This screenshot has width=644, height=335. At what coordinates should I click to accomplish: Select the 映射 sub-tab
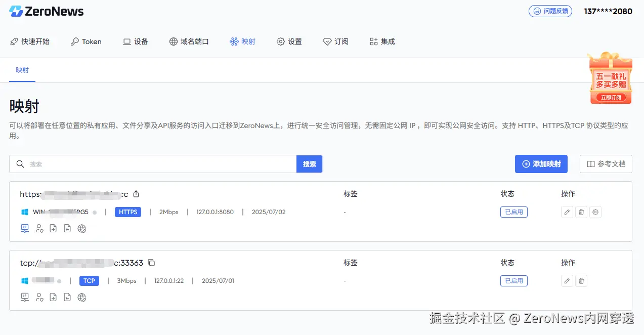(22, 70)
